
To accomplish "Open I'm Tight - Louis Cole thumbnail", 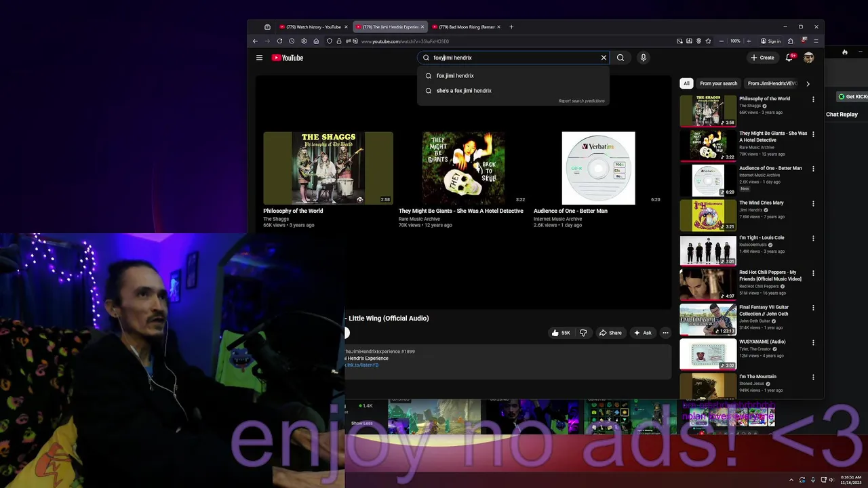I will pos(708,249).
